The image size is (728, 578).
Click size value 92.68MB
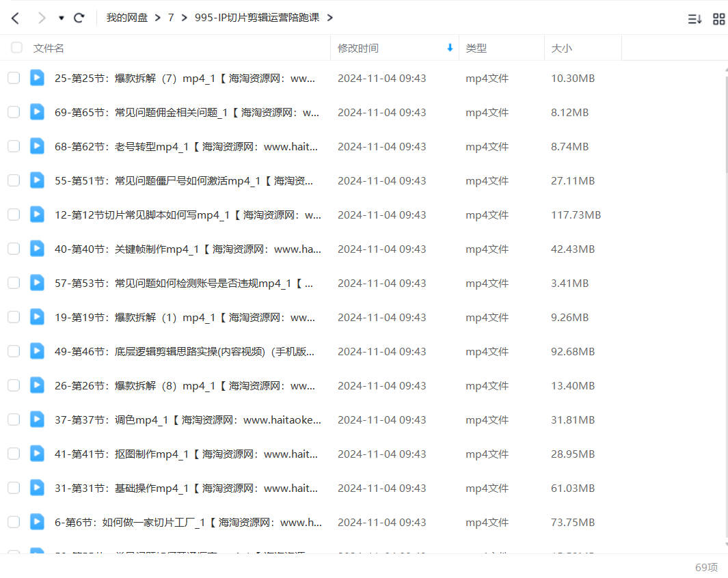572,352
